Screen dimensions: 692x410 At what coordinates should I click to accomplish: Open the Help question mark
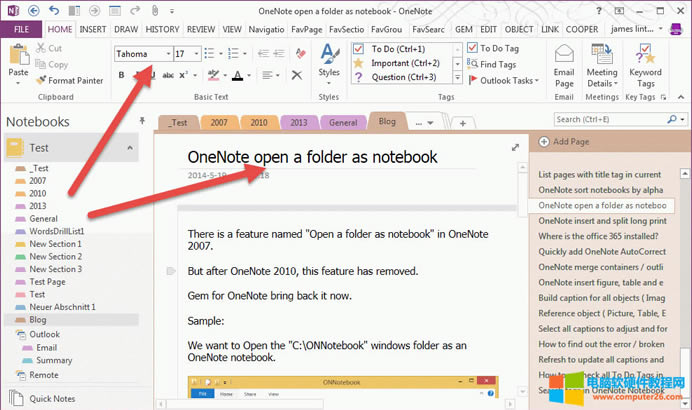point(599,11)
